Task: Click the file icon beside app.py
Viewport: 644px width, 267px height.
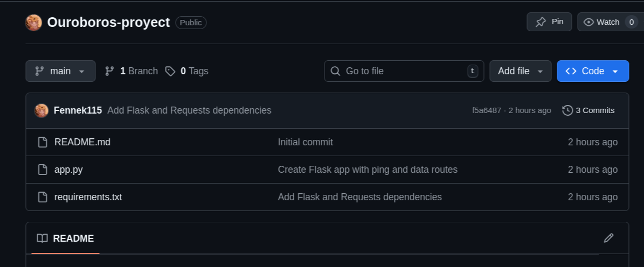Action: pos(43,170)
